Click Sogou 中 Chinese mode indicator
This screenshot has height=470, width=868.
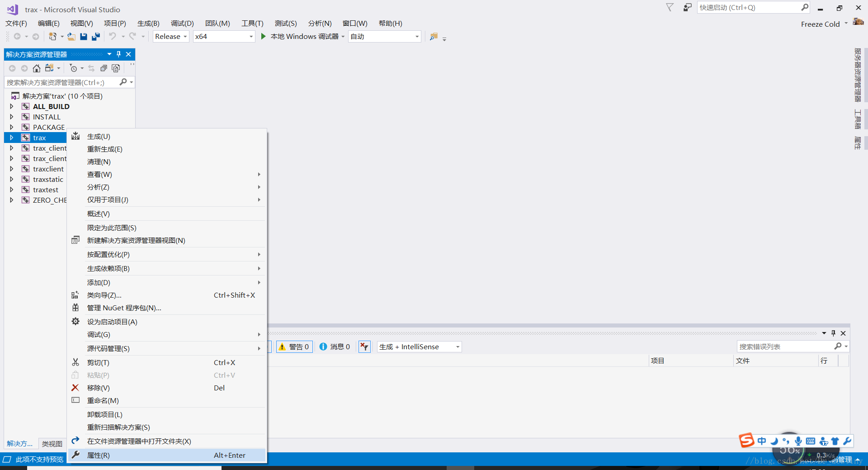762,441
